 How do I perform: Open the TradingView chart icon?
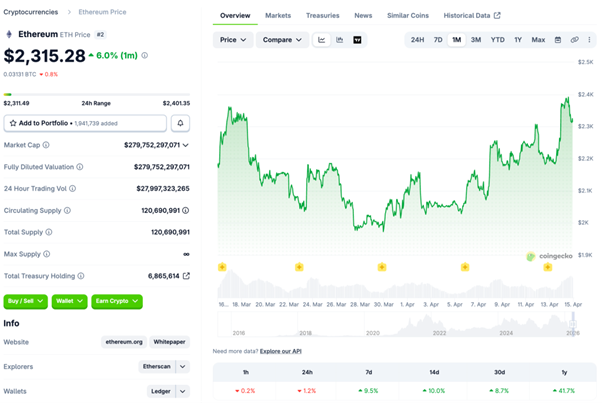358,40
